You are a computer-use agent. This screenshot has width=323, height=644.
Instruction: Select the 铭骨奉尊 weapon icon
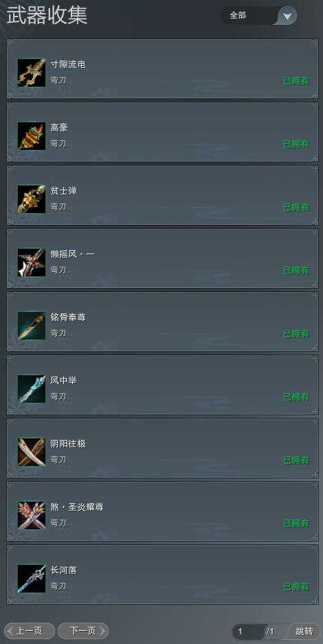[x=32, y=326]
